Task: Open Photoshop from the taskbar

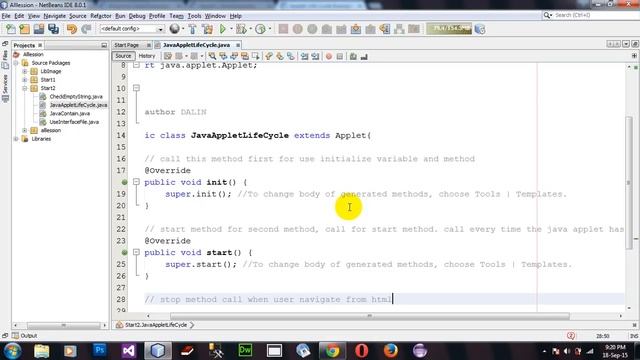Action: click(x=100, y=351)
